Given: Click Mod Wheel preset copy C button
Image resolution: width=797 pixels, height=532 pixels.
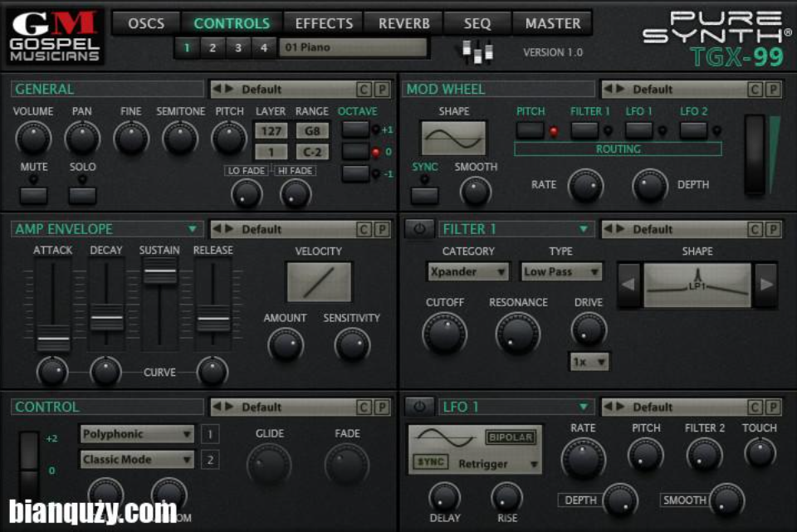Looking at the screenshot, I should [755, 90].
